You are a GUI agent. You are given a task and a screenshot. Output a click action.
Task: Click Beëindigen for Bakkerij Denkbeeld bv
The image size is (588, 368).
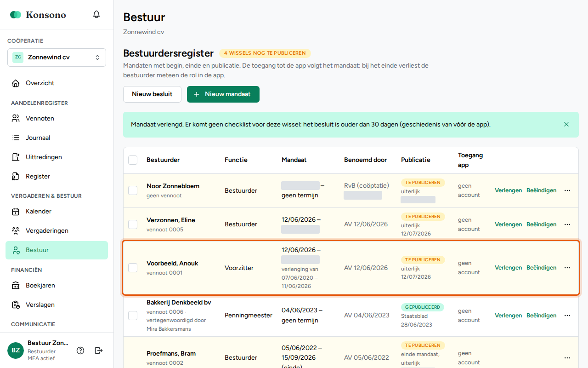[541, 316]
